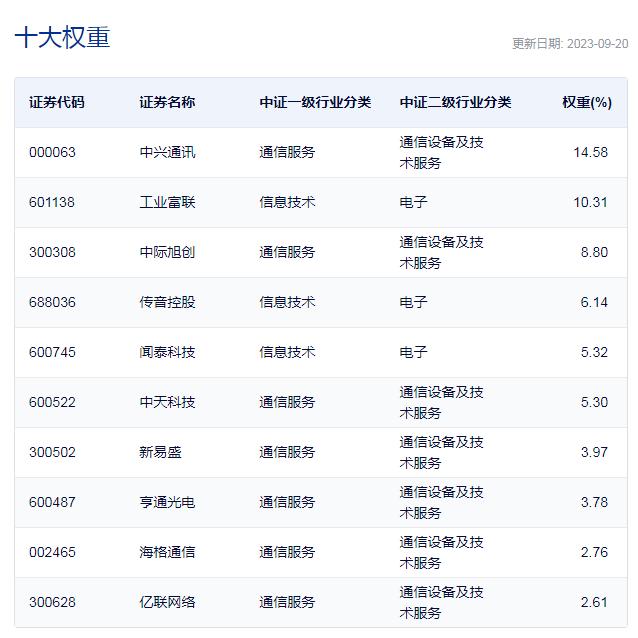Click the 十大权重 heading

(62, 37)
